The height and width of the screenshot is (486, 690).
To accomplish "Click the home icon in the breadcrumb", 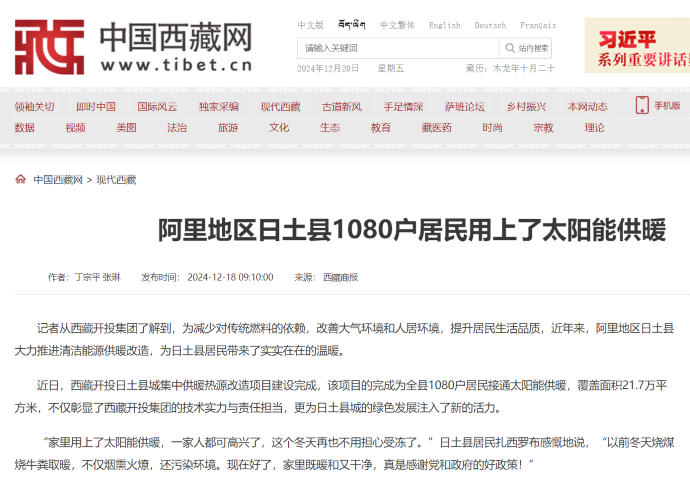I will point(20,180).
